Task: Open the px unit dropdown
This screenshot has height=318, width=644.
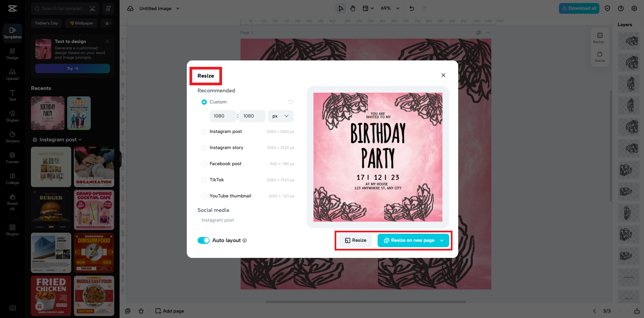Action: click(x=281, y=116)
